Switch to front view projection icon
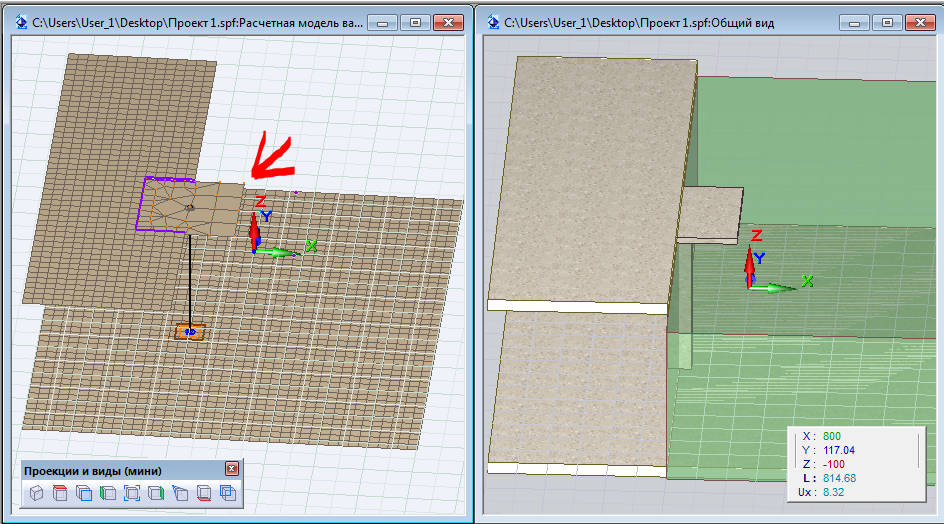944x524 pixels. click(84, 493)
